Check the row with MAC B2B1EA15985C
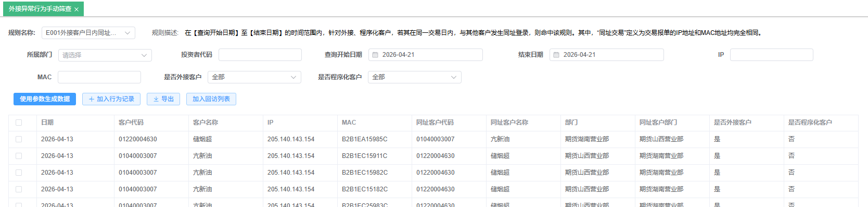The height and width of the screenshot is (207, 868). (19, 139)
